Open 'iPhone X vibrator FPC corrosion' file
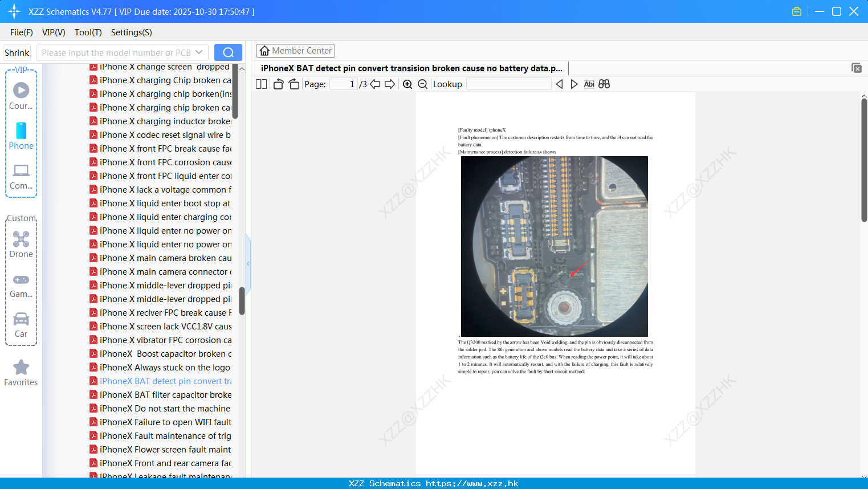Viewport: 868px width, 489px height. pyautogui.click(x=161, y=340)
